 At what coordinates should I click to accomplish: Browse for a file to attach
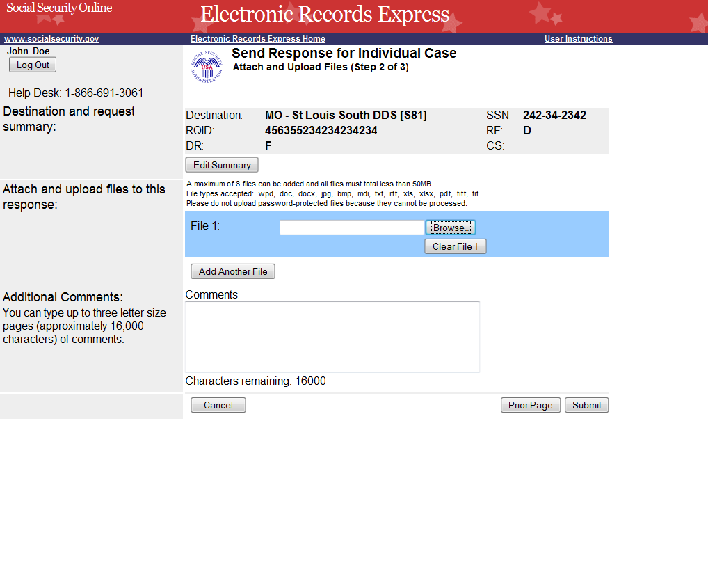coord(451,228)
